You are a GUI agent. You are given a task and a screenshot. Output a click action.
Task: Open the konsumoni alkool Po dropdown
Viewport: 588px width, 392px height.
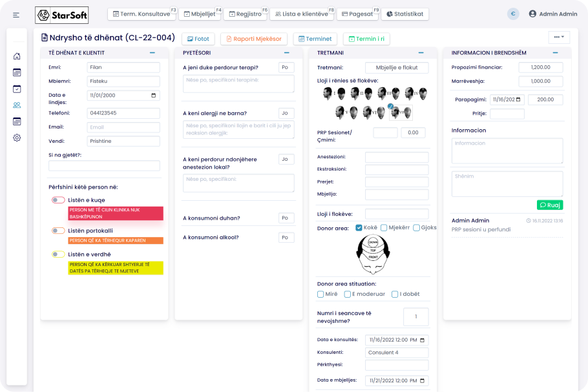click(x=286, y=238)
